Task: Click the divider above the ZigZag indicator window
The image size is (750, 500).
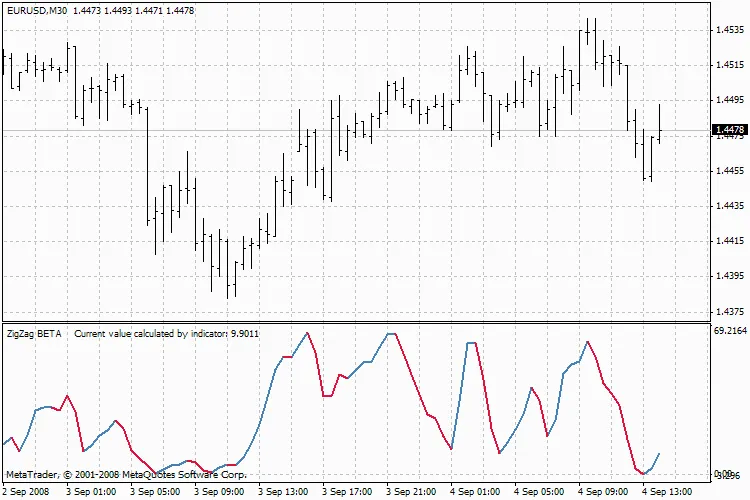Action: tap(355, 323)
